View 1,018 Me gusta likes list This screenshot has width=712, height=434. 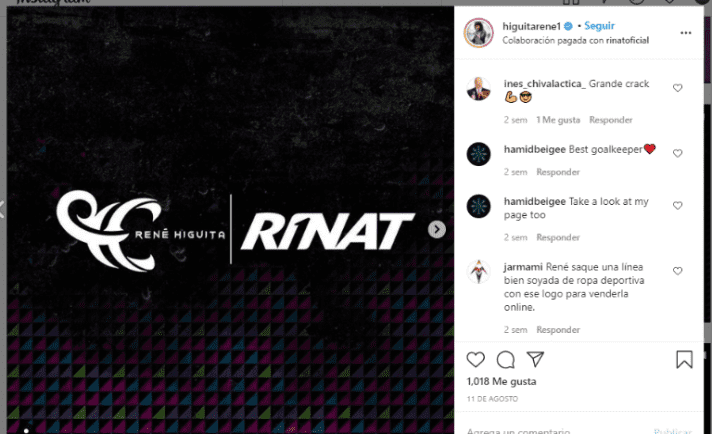501,381
